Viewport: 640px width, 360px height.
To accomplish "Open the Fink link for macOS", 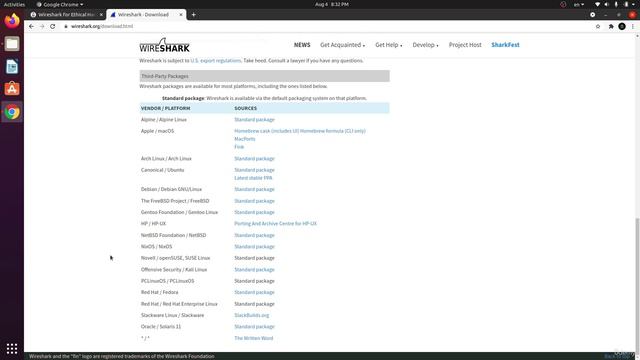I will tap(239, 147).
